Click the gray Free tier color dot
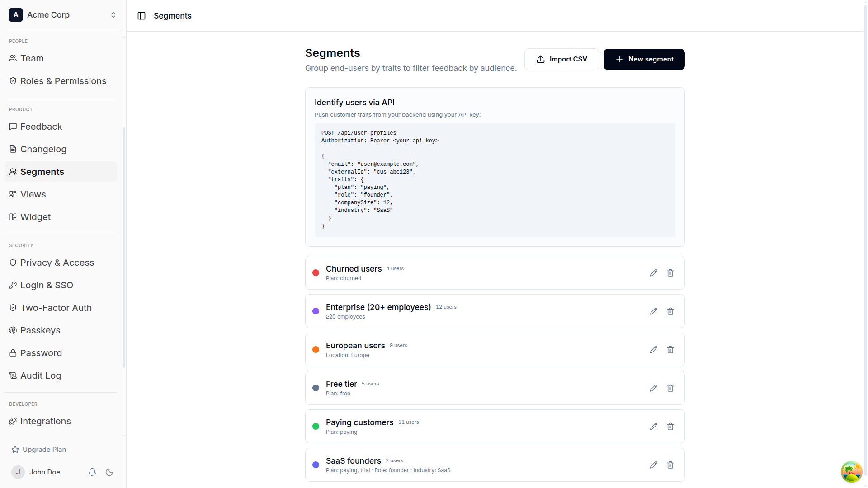This screenshot has width=868, height=488. tap(316, 388)
